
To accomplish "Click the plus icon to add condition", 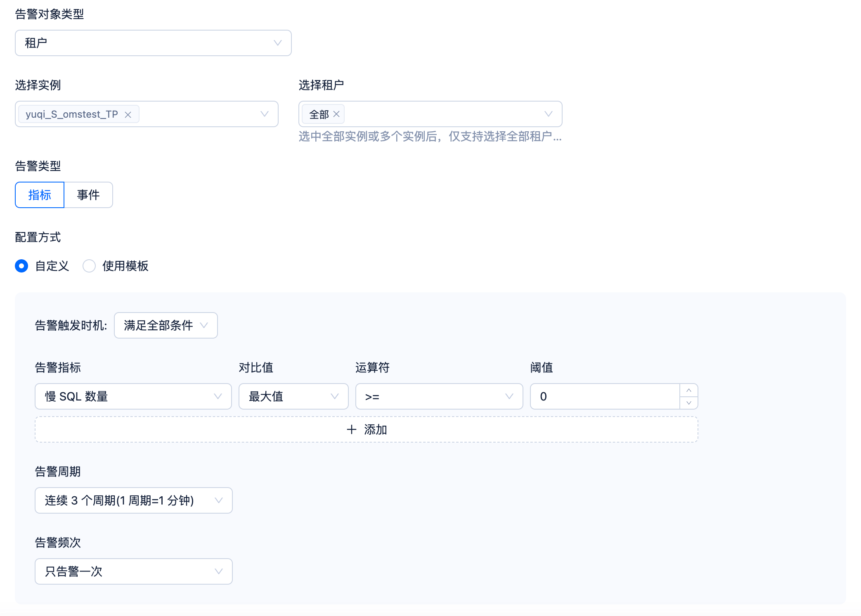I will pos(351,429).
